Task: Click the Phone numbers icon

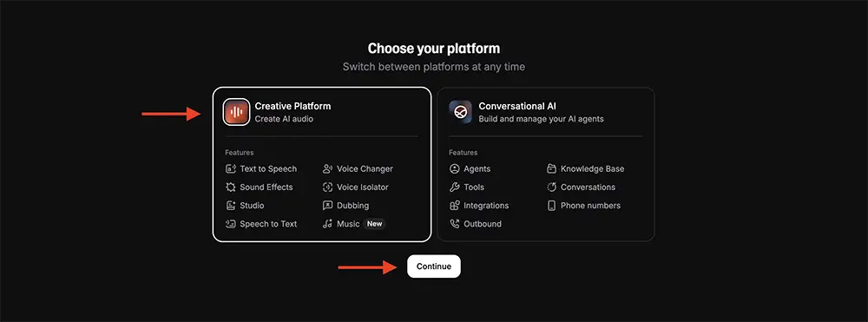Action: [x=551, y=205]
